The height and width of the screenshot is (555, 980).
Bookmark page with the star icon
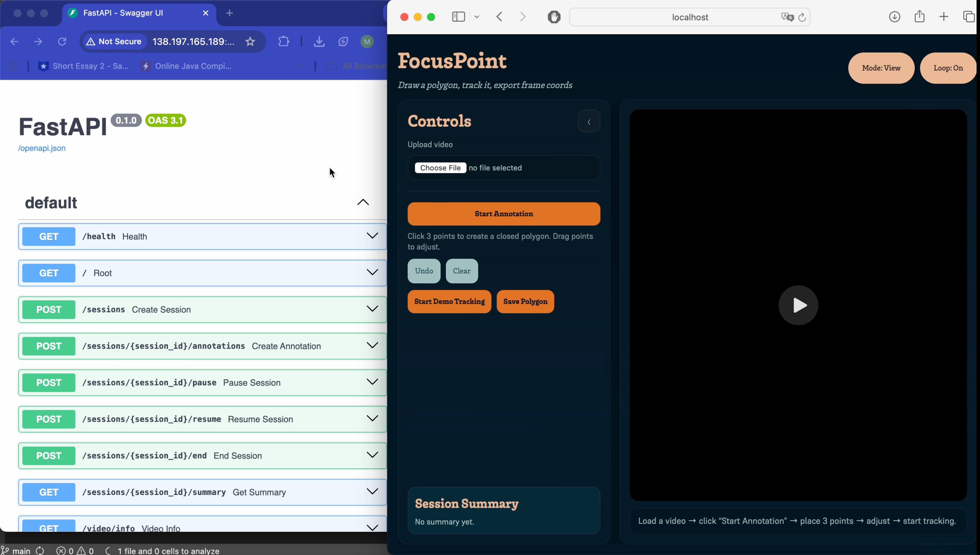pos(250,41)
